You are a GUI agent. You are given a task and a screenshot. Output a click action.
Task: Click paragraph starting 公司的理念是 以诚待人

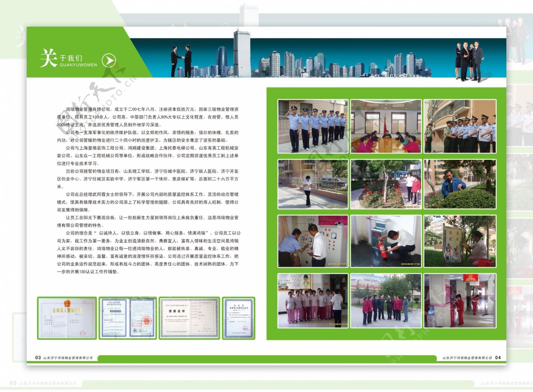coord(149,252)
